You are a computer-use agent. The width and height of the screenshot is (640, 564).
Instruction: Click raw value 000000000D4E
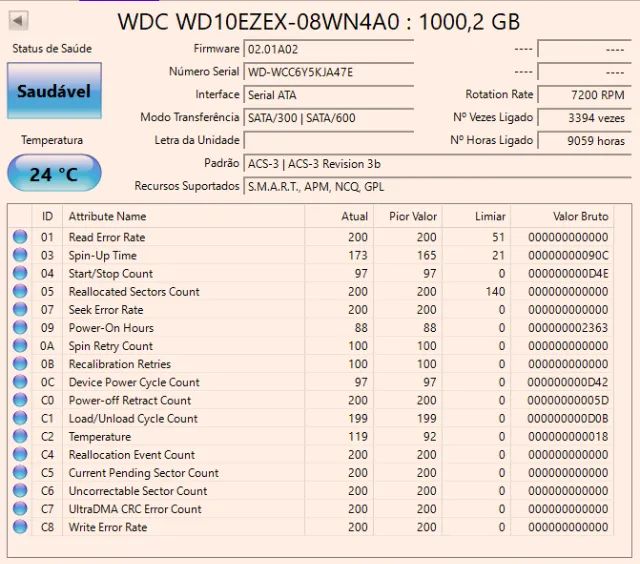point(568,273)
